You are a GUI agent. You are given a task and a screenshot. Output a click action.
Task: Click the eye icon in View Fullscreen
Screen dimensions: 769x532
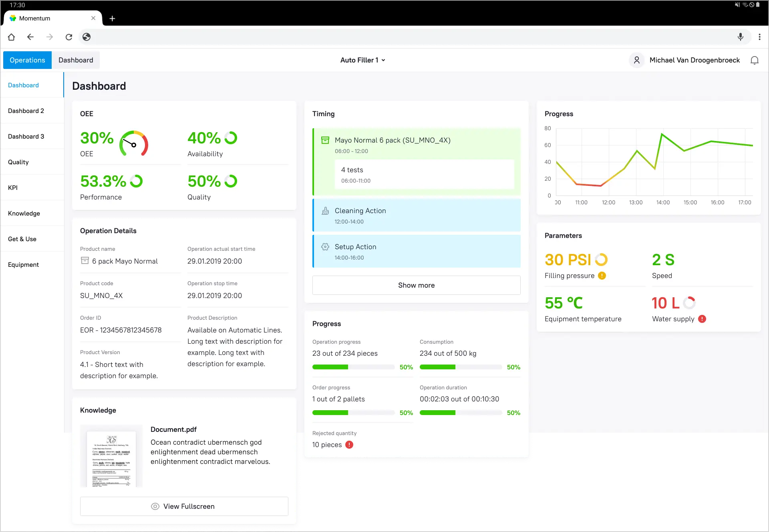155,506
